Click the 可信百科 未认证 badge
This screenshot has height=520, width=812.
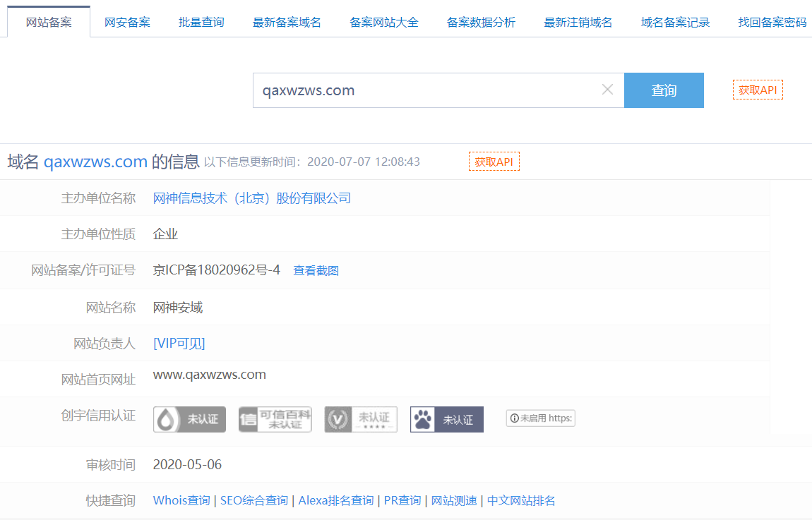click(x=275, y=419)
